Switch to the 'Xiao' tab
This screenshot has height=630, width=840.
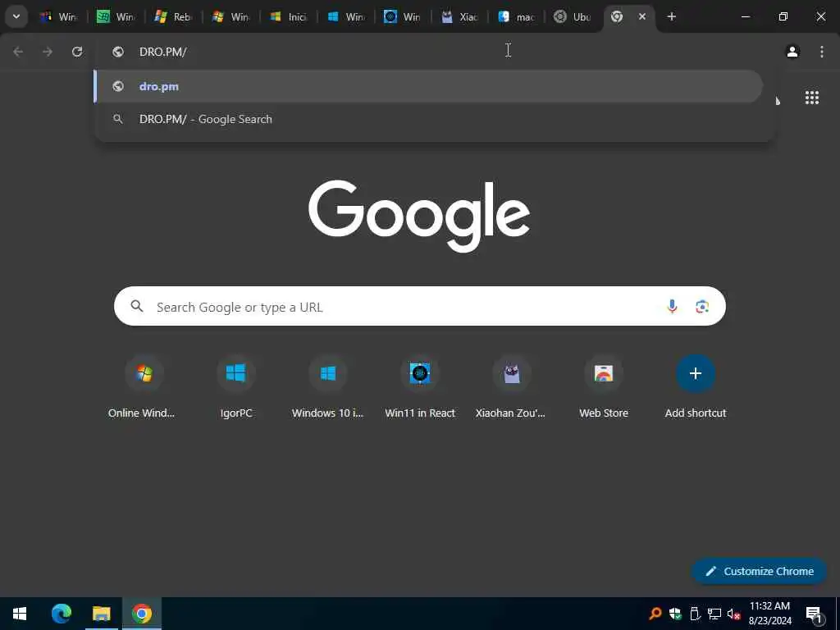point(460,16)
